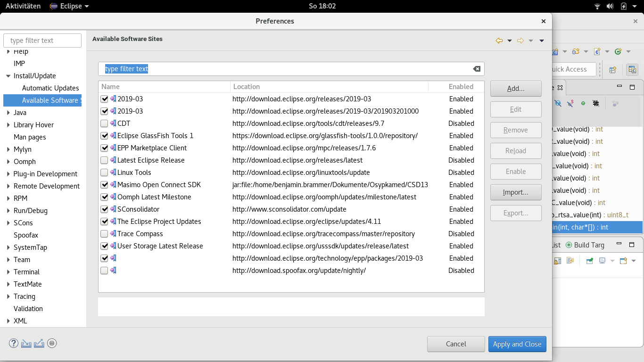Click the Open Perspective icon
The width and height of the screenshot is (644, 362).
pos(612,70)
